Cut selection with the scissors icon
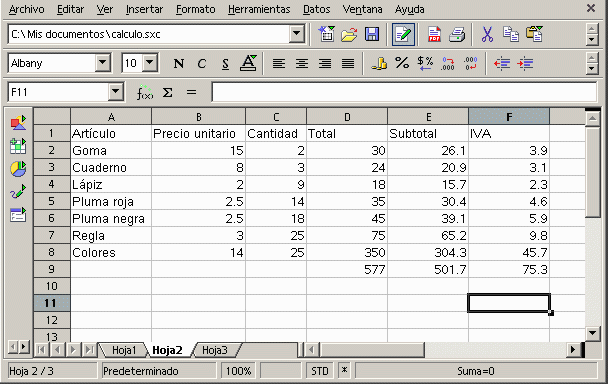 tap(487, 34)
